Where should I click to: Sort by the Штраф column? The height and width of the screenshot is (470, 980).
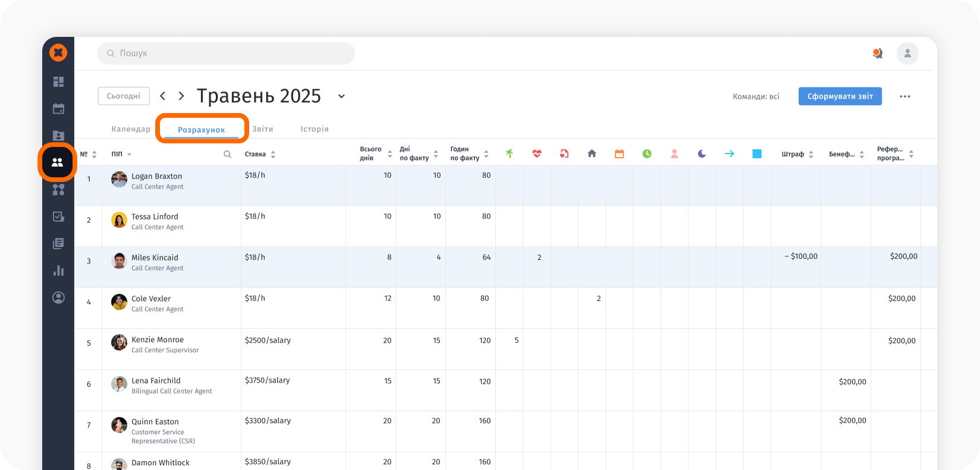click(797, 155)
